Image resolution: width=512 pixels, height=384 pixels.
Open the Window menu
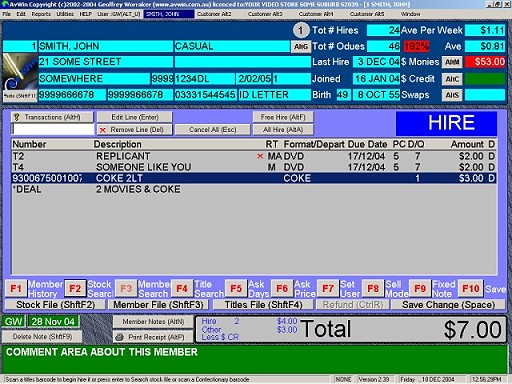410,14
